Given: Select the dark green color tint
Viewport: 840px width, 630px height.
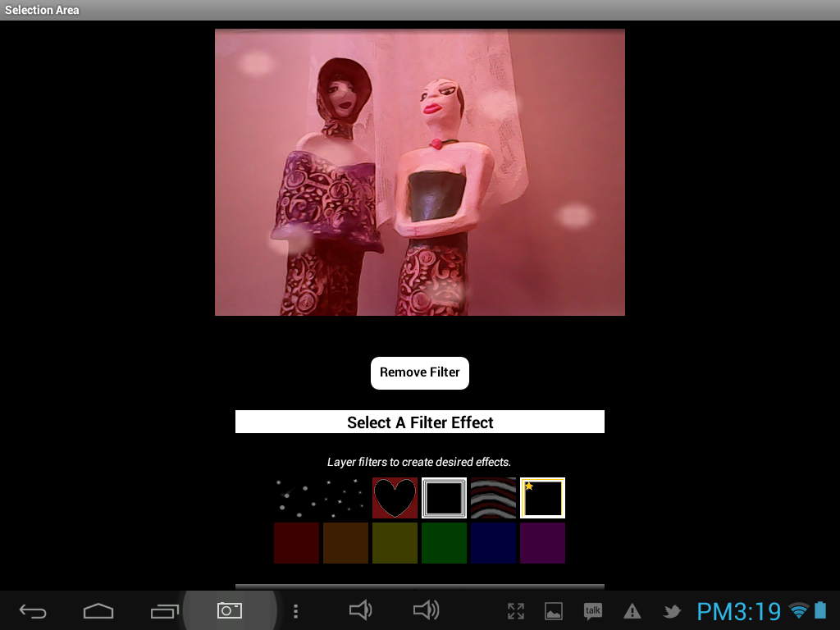Looking at the screenshot, I should (444, 543).
